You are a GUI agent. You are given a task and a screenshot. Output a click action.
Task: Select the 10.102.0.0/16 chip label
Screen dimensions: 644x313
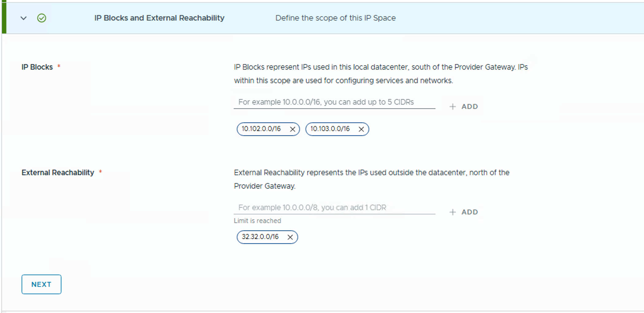click(261, 129)
